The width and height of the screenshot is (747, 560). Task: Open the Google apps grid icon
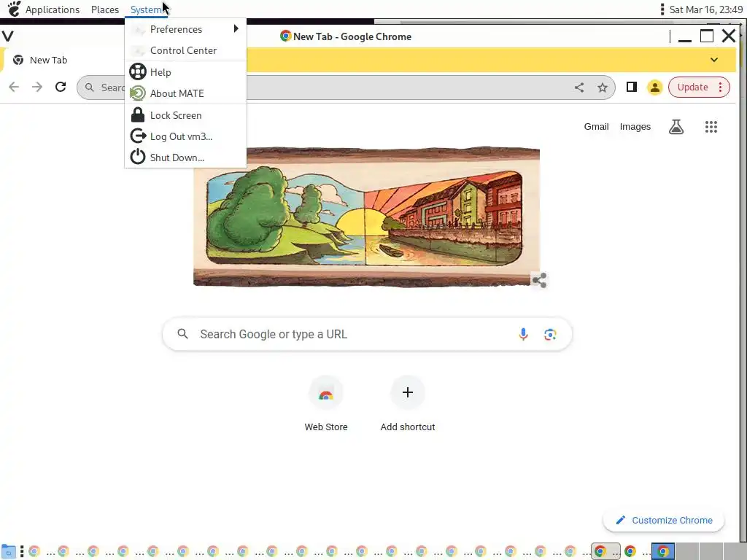pyautogui.click(x=711, y=127)
